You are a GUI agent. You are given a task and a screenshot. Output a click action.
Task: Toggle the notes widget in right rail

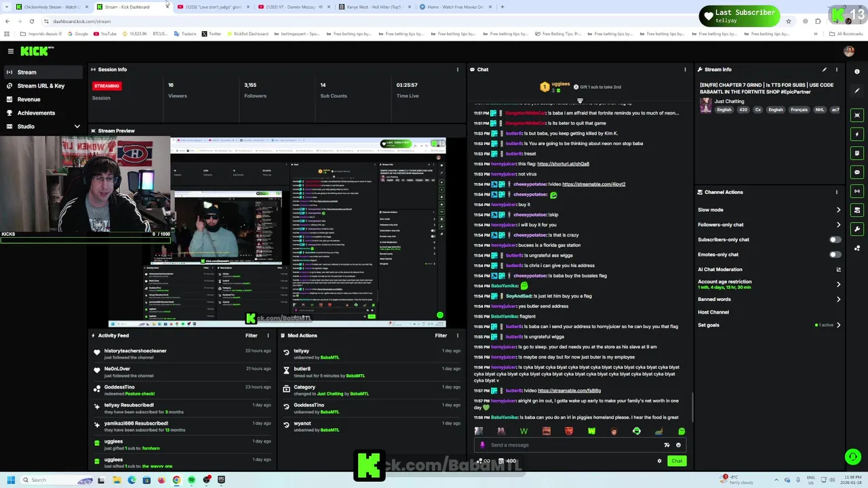tap(857, 153)
